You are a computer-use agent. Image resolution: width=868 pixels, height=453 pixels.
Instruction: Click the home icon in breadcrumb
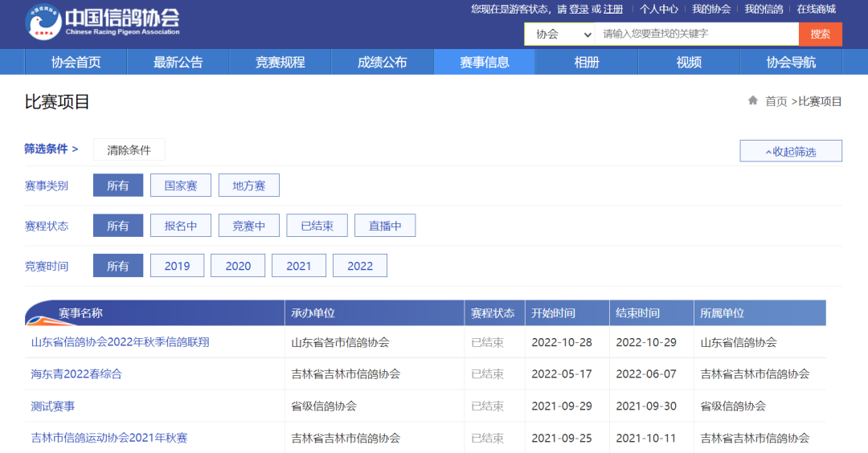tap(753, 100)
